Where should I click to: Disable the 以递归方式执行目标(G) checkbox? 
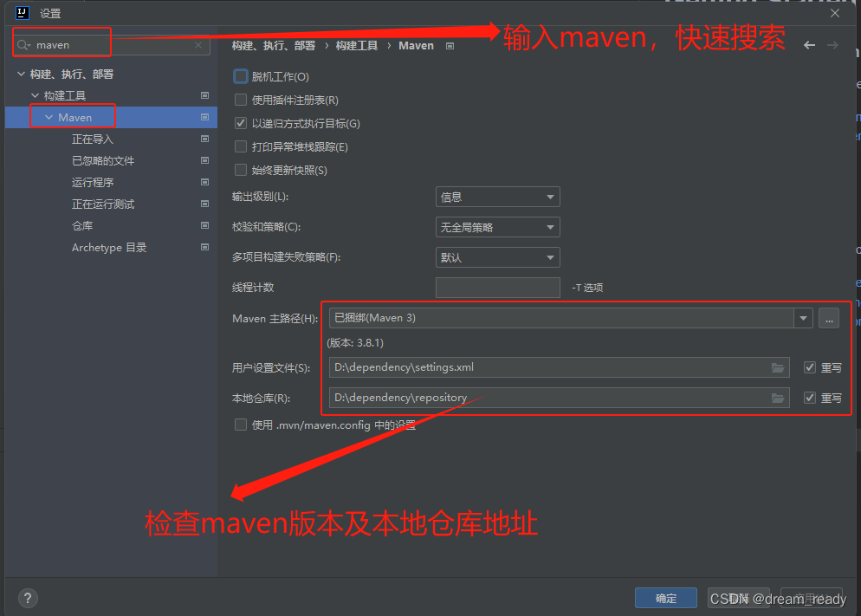click(239, 123)
